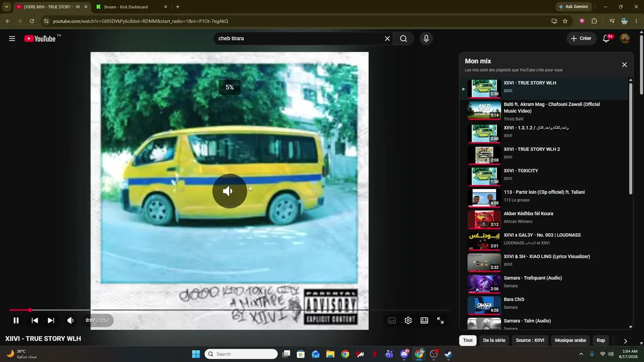Show more filter chips with right arrow
The height and width of the screenshot is (362, 644).
click(625, 340)
